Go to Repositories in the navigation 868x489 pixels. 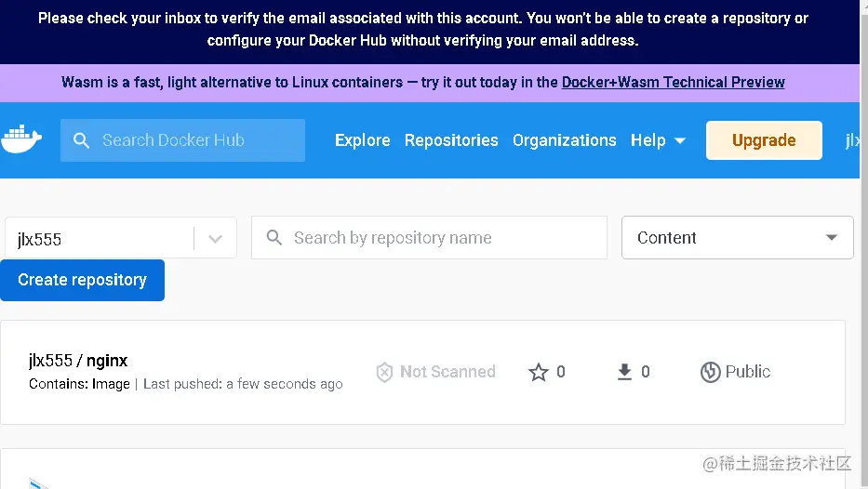point(451,140)
